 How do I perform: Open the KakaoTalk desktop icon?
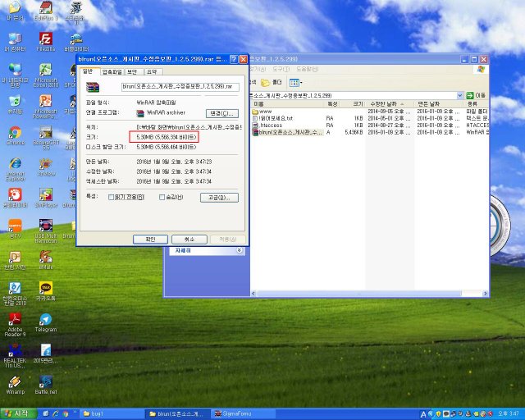(x=46, y=290)
